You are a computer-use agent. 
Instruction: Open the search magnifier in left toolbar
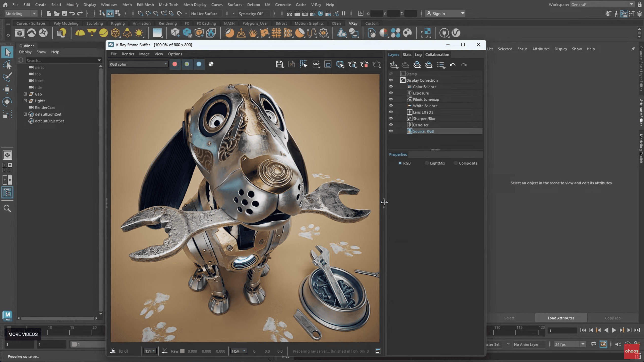click(7, 208)
